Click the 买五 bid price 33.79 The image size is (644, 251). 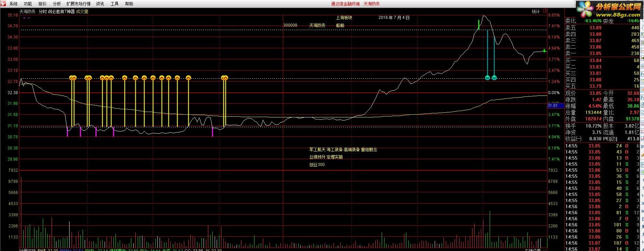595,86
